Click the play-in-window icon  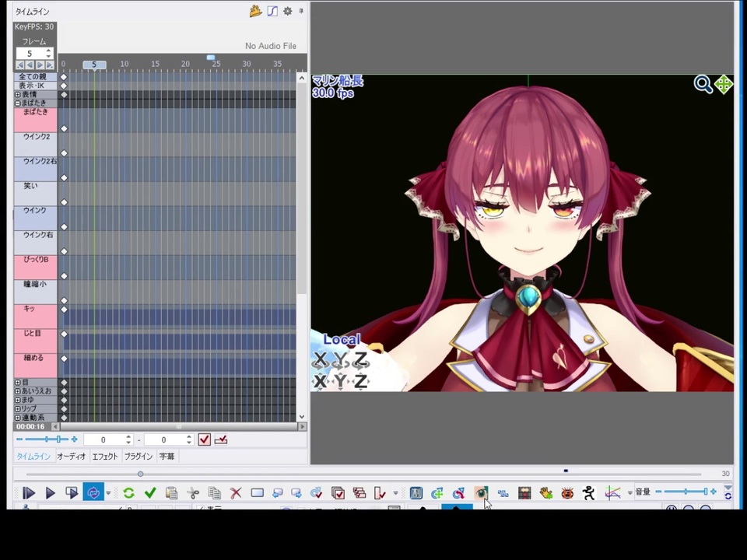point(72,493)
